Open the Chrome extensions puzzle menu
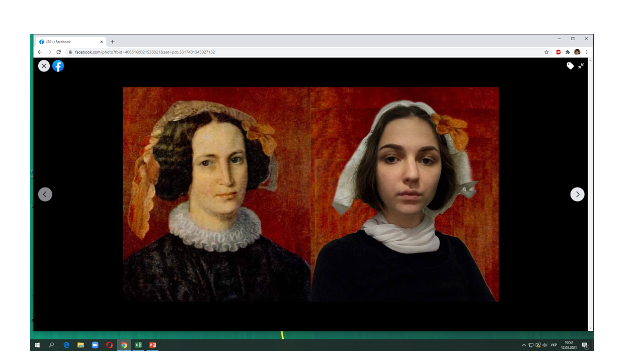This screenshot has width=644, height=362. point(568,52)
